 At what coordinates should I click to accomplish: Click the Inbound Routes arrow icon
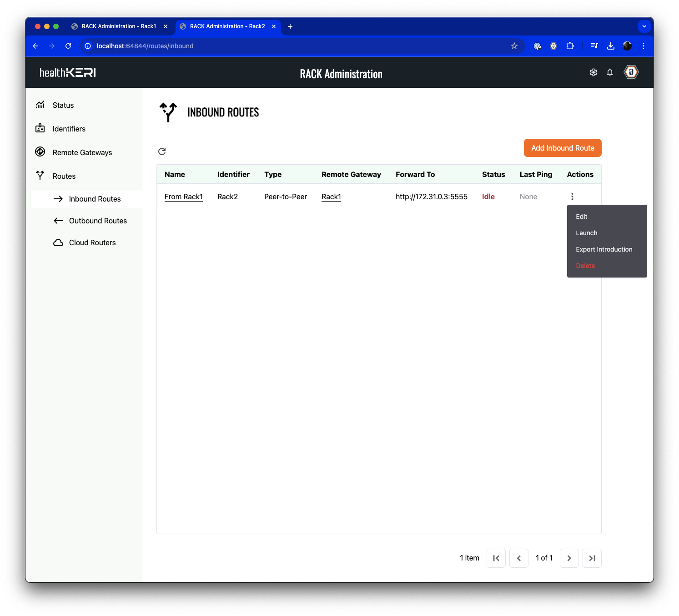58,199
